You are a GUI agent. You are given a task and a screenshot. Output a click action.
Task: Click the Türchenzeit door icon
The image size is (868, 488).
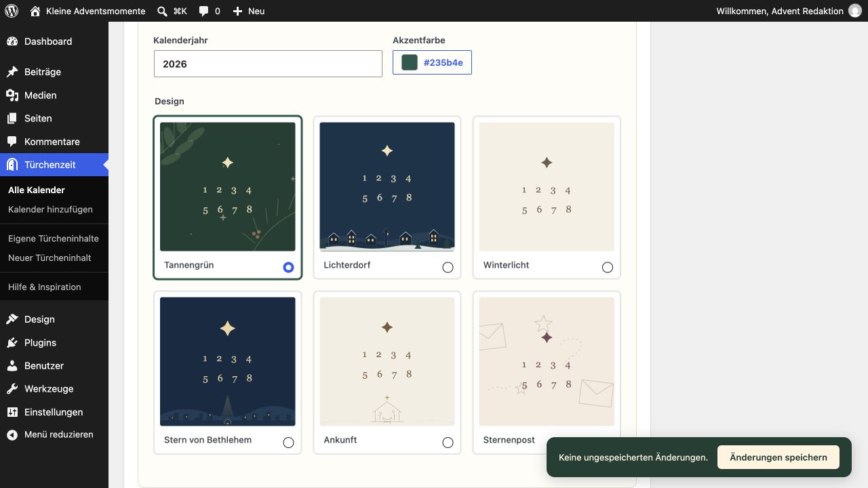click(12, 165)
